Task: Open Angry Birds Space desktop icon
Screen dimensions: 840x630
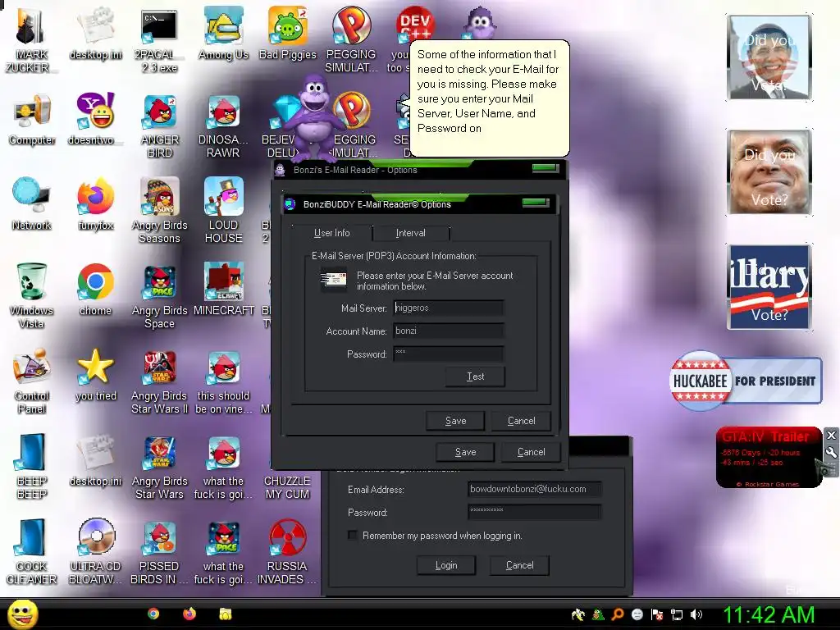Action: tap(159, 295)
